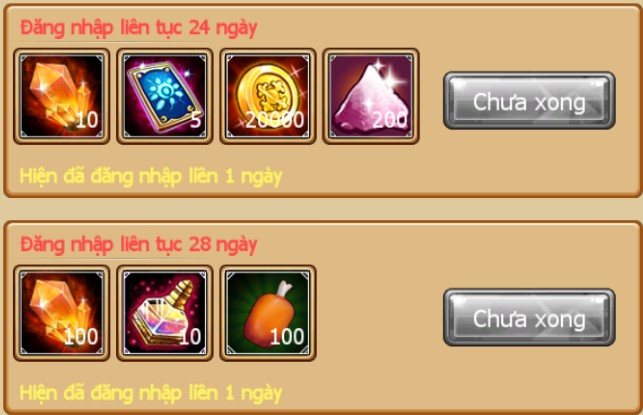Screen dimensions: 643x415
Task: Click login streak status text in 24-day panel
Action: point(151,177)
